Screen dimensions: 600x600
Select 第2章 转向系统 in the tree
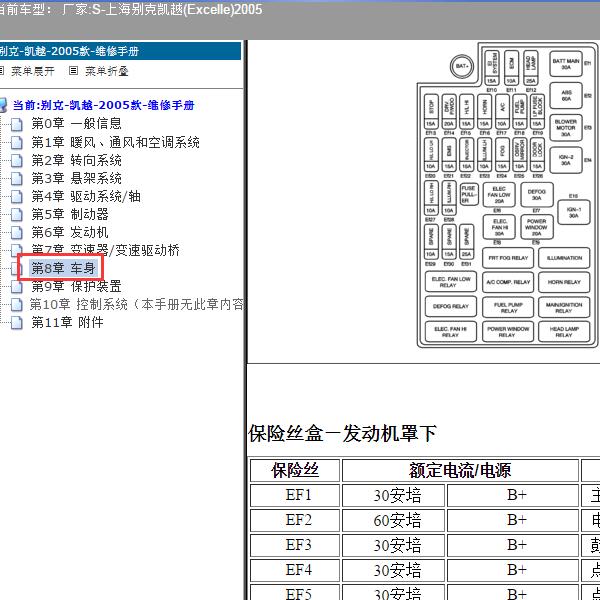[76, 160]
